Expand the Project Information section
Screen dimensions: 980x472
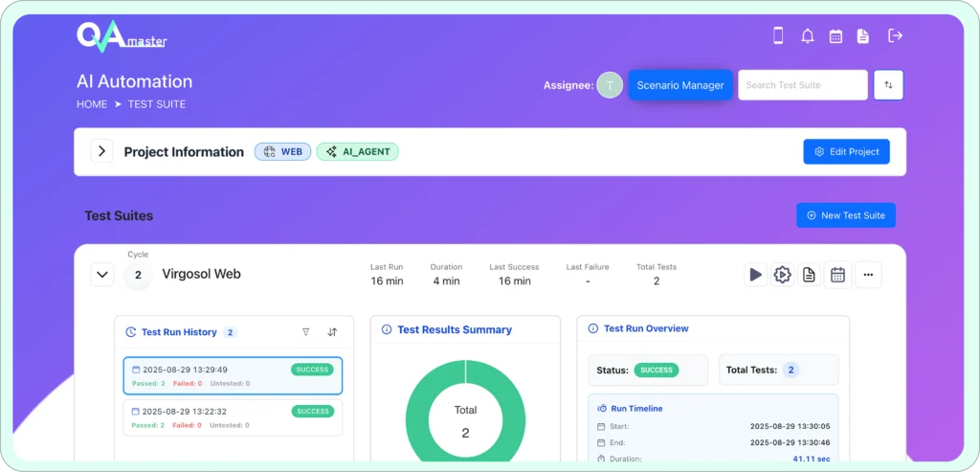(x=101, y=151)
